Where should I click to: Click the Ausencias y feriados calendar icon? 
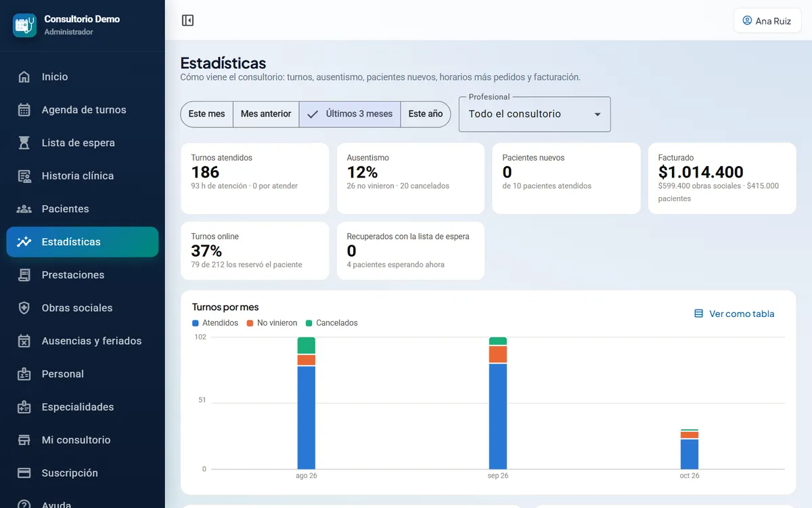[x=24, y=341]
